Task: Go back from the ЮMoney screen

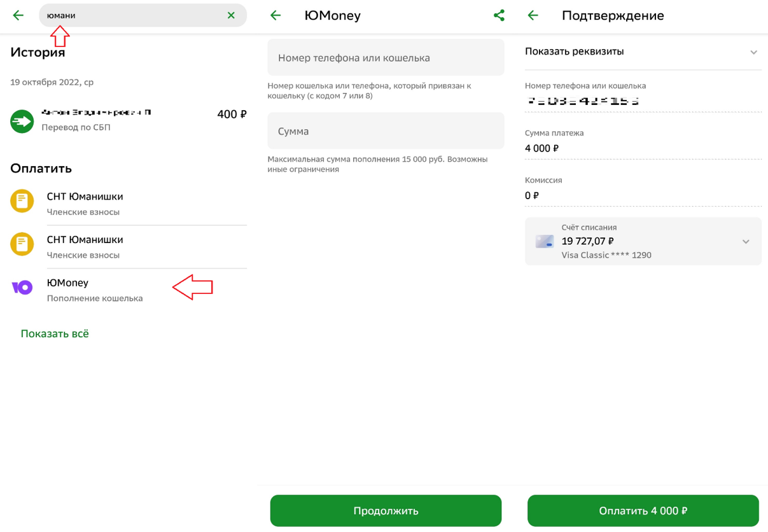Action: [276, 15]
